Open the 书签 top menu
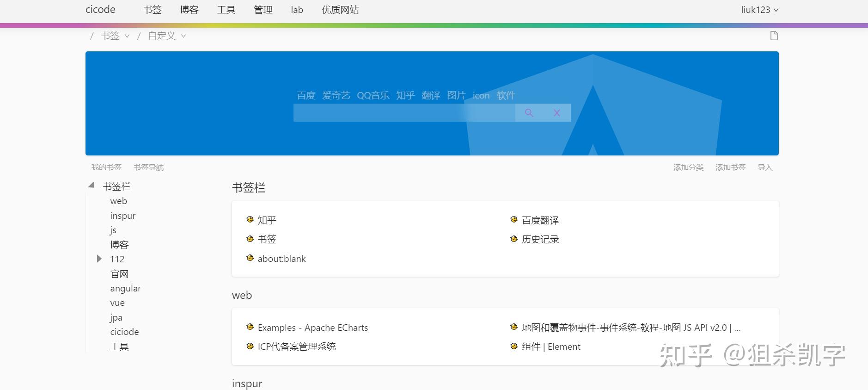The width and height of the screenshot is (868, 390). coord(152,10)
